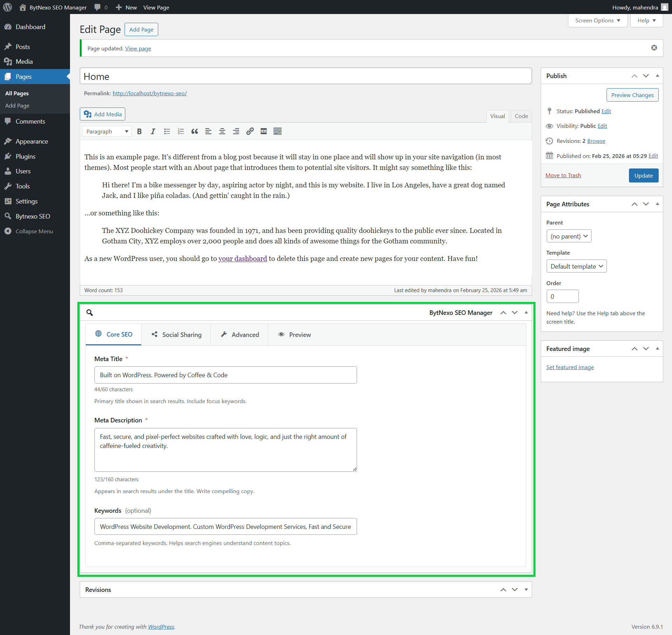Screen dimensions: 672x635
Task: Insert a bulleted list
Action: [x=167, y=131]
